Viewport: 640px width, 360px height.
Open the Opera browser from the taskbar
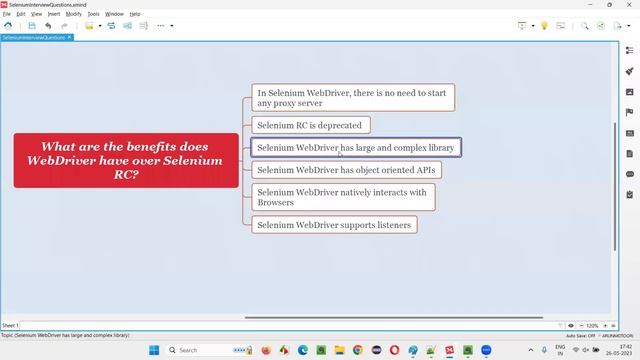point(394,350)
